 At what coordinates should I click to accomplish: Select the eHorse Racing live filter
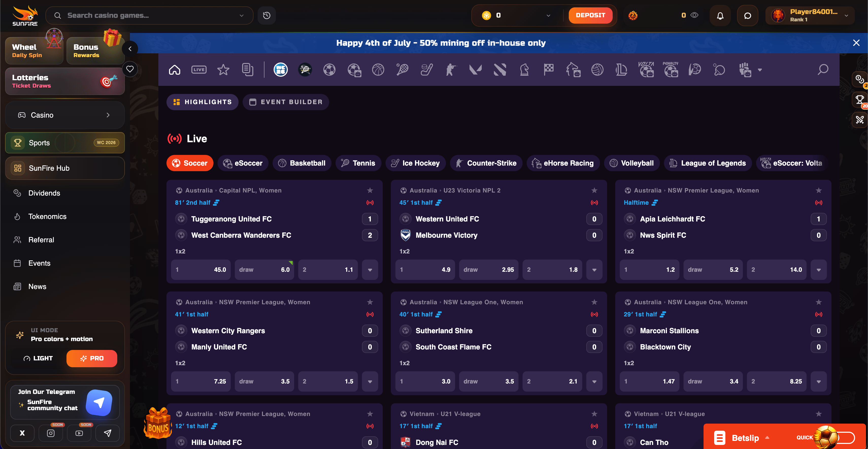(563, 163)
